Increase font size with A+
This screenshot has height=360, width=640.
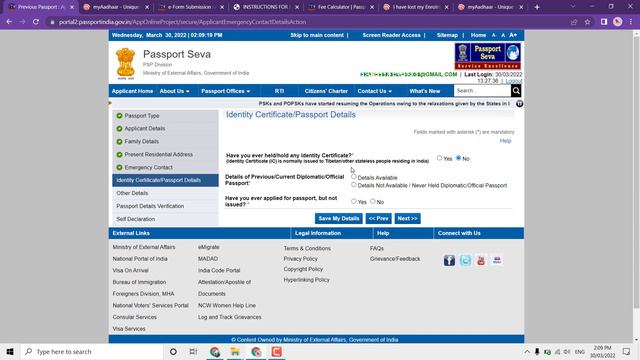click(513, 35)
